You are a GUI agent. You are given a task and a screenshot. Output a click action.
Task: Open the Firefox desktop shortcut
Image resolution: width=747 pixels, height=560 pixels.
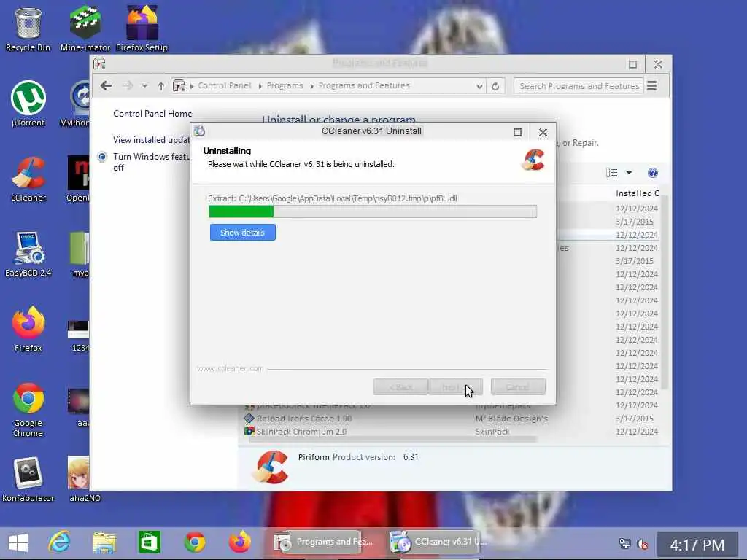click(x=28, y=330)
